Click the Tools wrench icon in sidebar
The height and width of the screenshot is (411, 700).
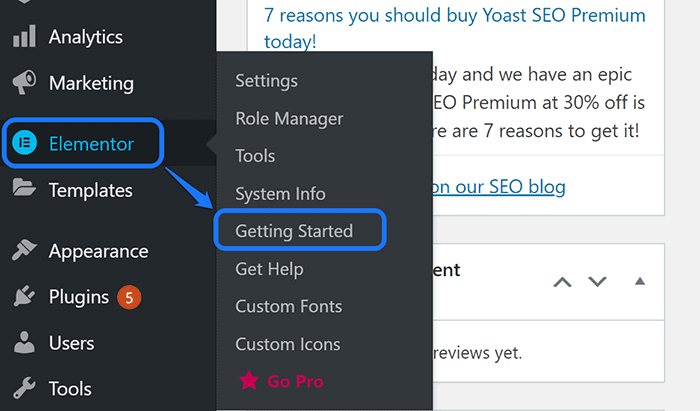coord(24,389)
